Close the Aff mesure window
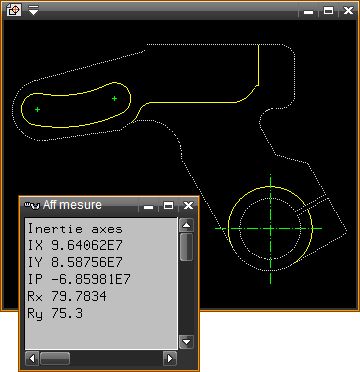360x372 pixels. click(x=188, y=205)
